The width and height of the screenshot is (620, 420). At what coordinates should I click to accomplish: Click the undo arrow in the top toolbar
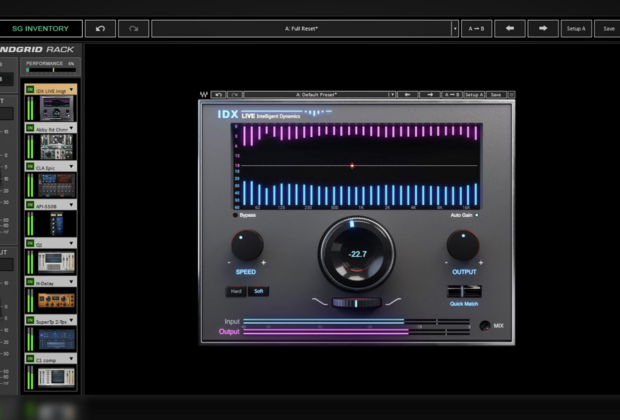pos(100,29)
